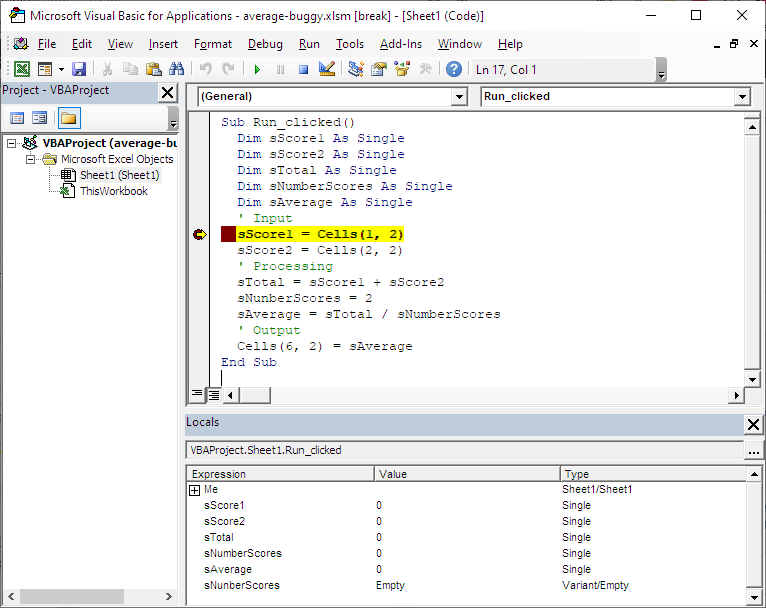
Task: Click the Full Module View button
Action: pyautogui.click(x=214, y=394)
